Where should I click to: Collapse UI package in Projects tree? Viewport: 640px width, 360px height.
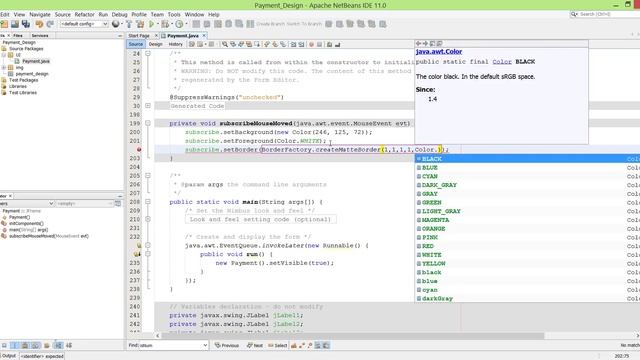point(4,55)
